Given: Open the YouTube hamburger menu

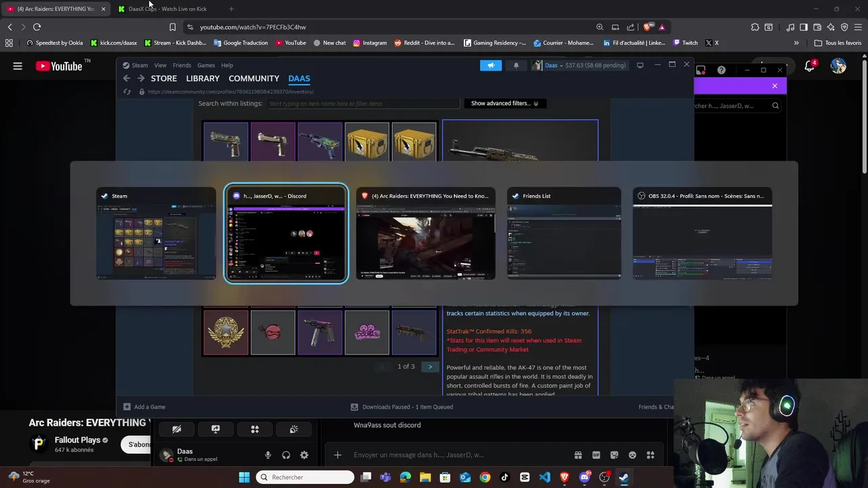Looking at the screenshot, I should tap(18, 66).
